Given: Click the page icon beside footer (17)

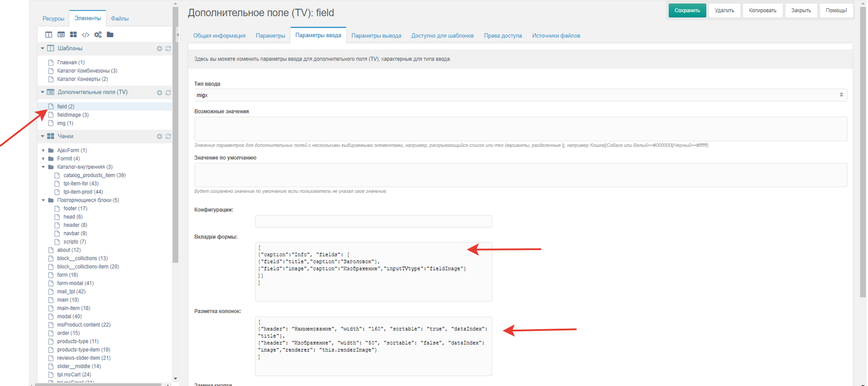Looking at the screenshot, I should (57, 209).
